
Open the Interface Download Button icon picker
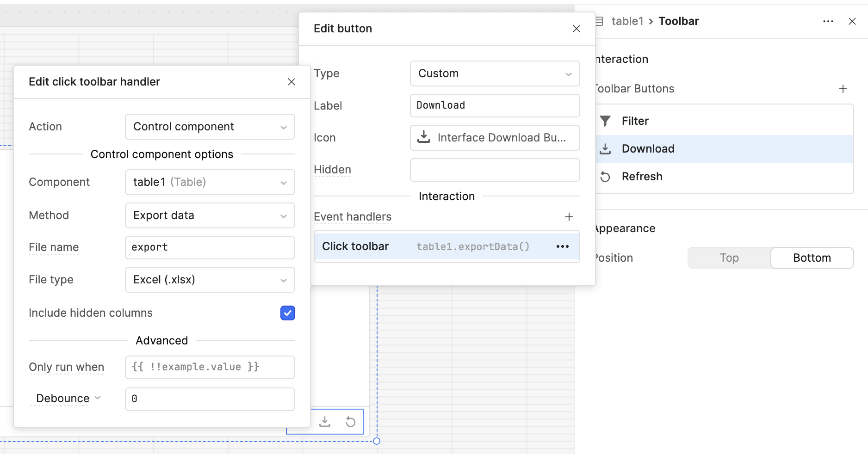[495, 137]
